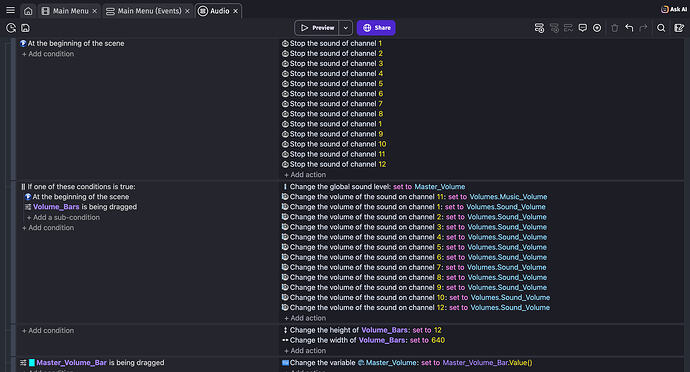Click the Undo arrow icon
The height and width of the screenshot is (372, 690).
click(629, 28)
